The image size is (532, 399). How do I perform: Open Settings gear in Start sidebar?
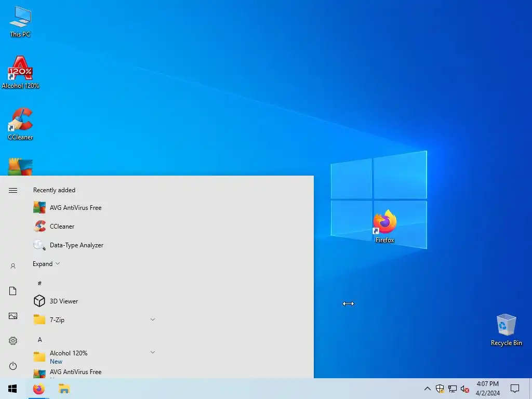(13, 341)
